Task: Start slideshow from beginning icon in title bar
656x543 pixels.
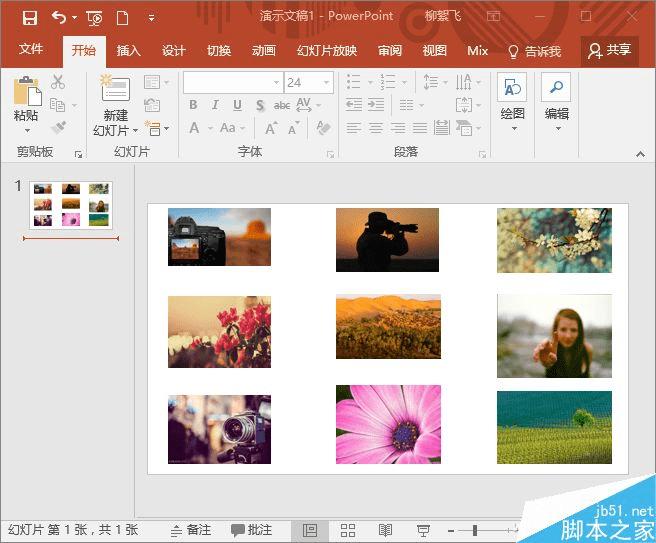Action: [94, 17]
